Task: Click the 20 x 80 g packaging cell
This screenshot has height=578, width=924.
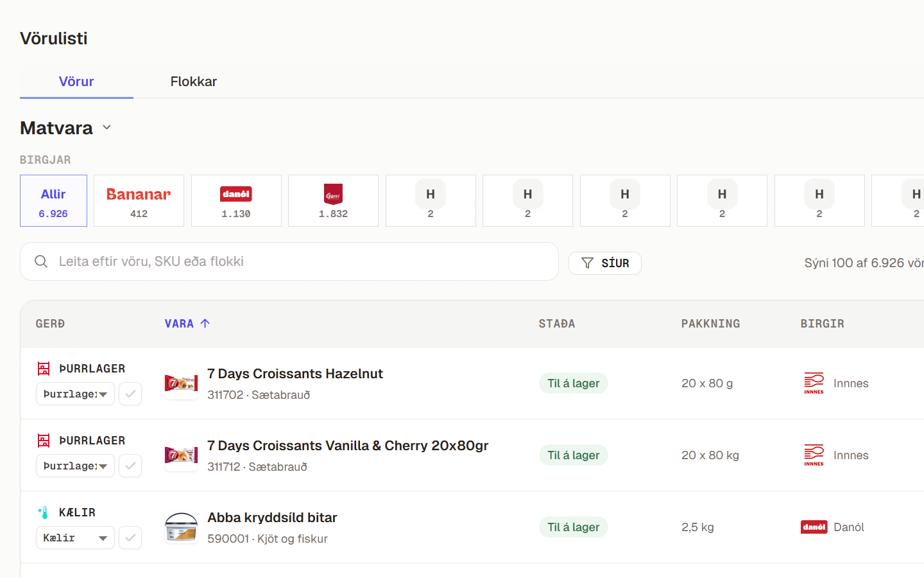Action: [707, 383]
